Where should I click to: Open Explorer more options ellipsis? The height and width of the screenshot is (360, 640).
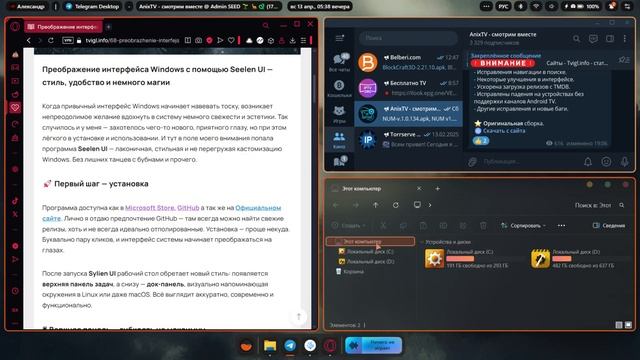[562, 226]
